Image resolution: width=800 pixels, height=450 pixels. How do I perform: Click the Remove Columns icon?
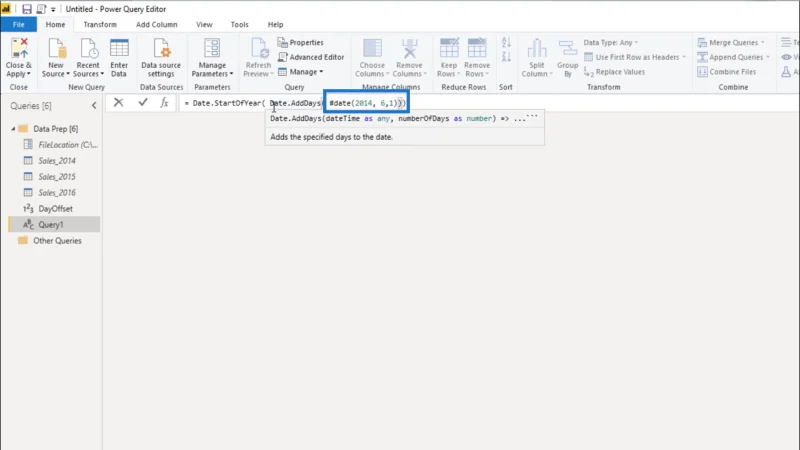pos(409,49)
